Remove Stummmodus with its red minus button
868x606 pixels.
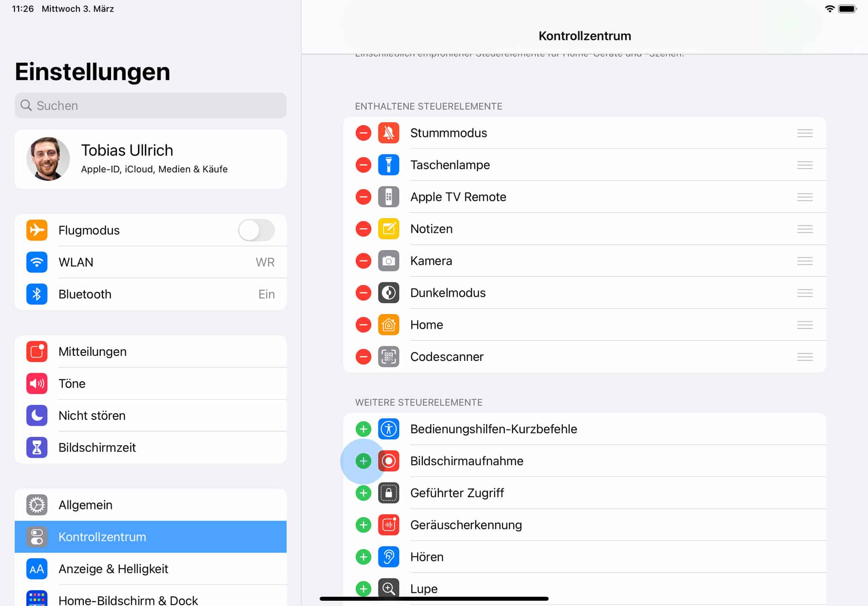(x=363, y=133)
